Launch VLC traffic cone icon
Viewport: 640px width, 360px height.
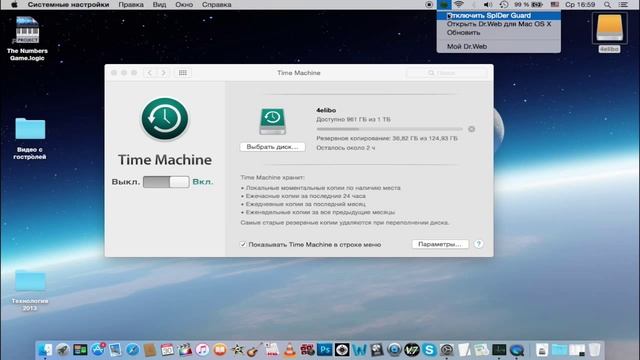pos(289,350)
